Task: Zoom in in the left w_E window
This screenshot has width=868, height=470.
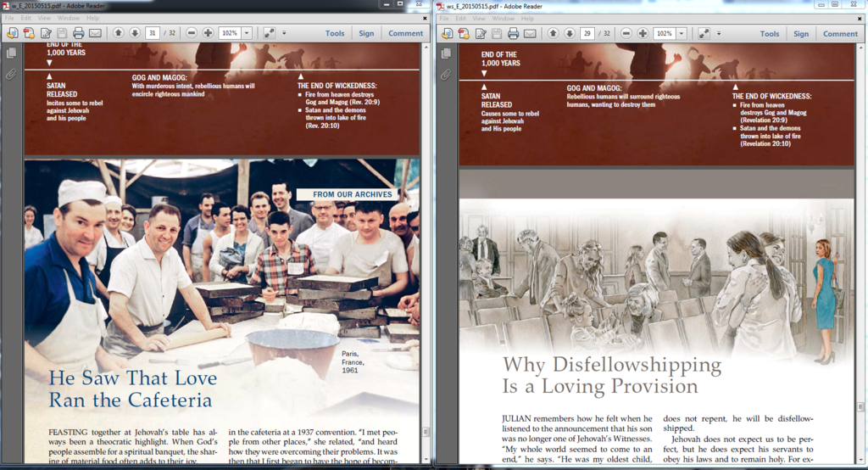Action: (x=208, y=33)
